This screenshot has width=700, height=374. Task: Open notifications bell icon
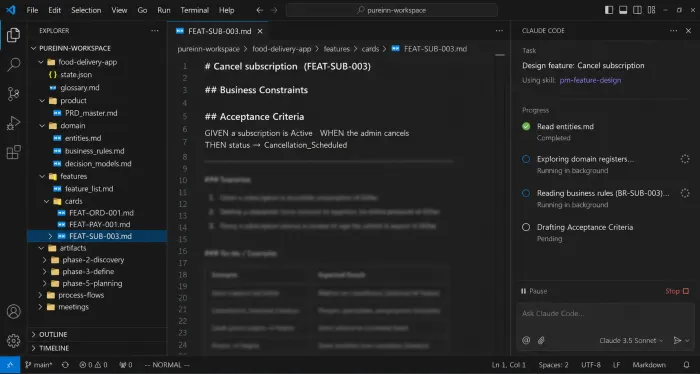(687, 365)
